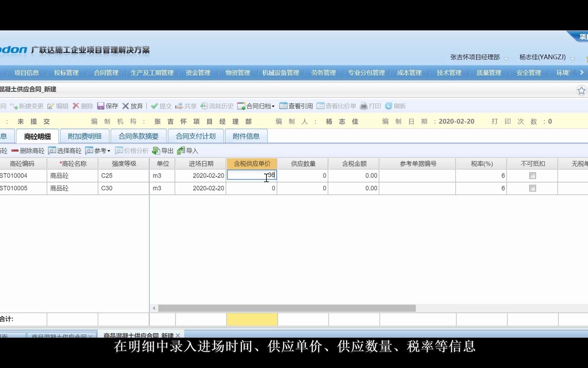
Task: Switch to the 合同支付计划 tab
Action: click(196, 136)
